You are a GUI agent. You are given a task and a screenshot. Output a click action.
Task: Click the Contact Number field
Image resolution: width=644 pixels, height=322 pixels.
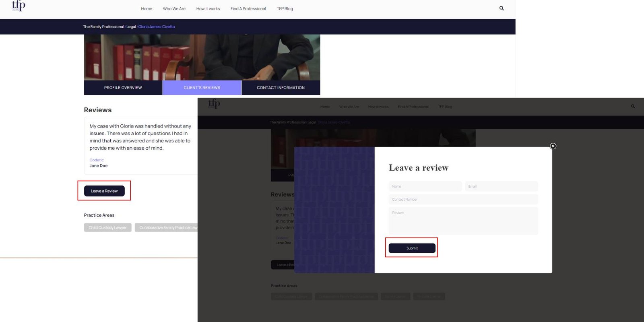pyautogui.click(x=463, y=199)
